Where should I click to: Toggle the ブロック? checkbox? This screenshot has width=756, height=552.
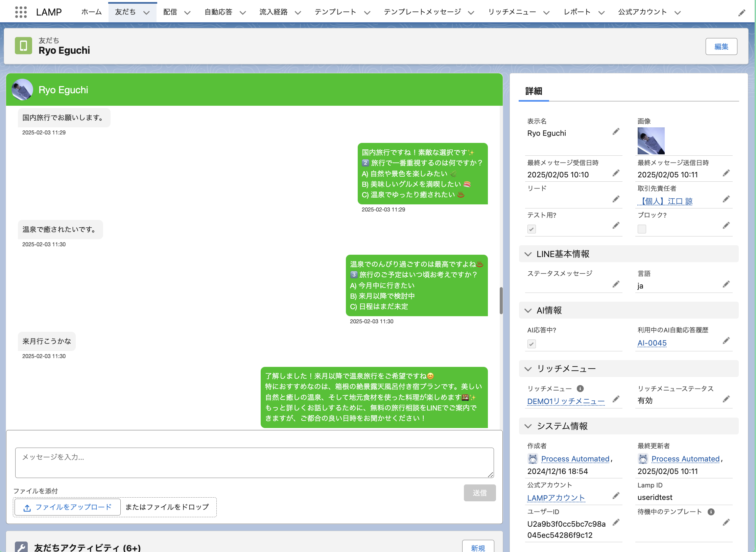642,229
